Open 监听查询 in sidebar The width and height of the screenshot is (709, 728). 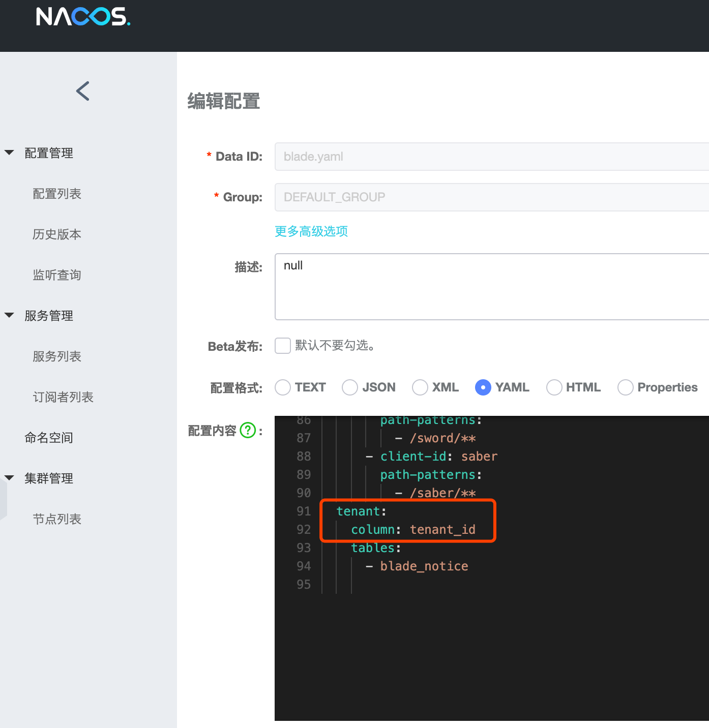coord(57,275)
